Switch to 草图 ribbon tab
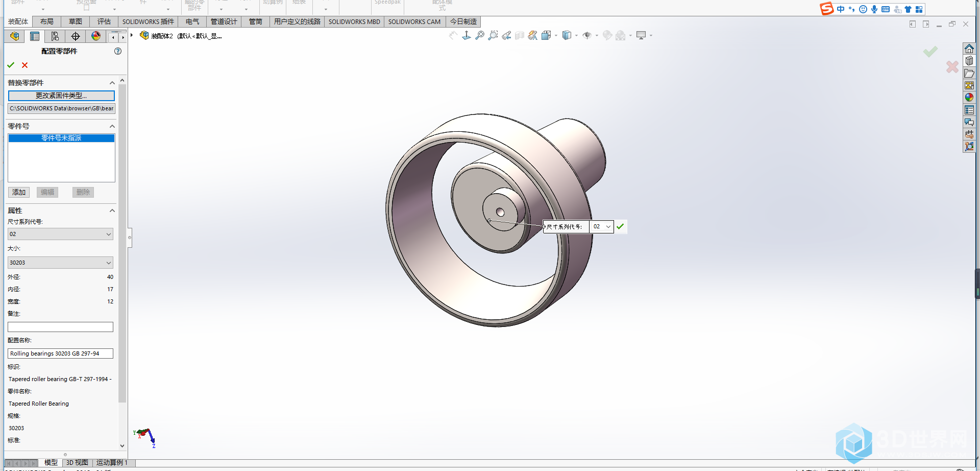The image size is (980, 471). pyautogui.click(x=76, y=21)
